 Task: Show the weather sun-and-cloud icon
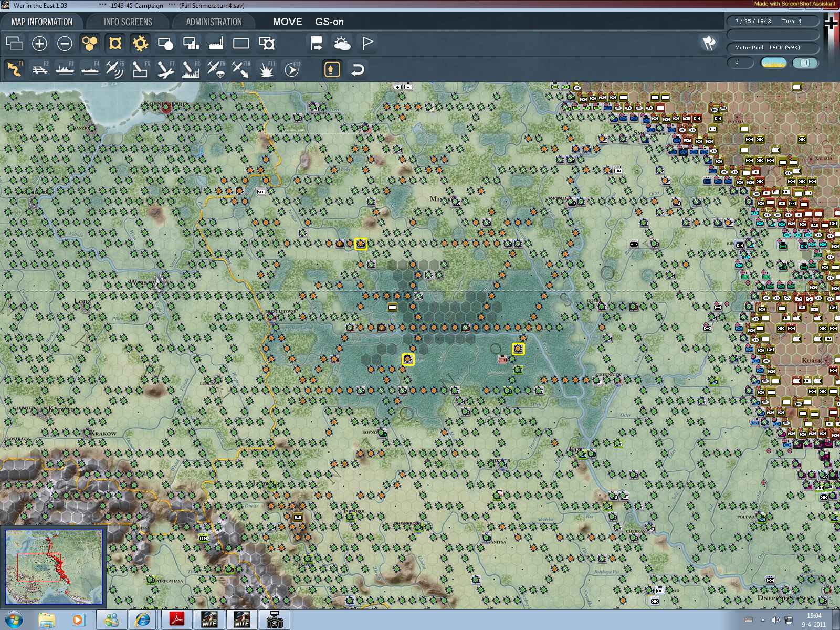pyautogui.click(x=342, y=43)
